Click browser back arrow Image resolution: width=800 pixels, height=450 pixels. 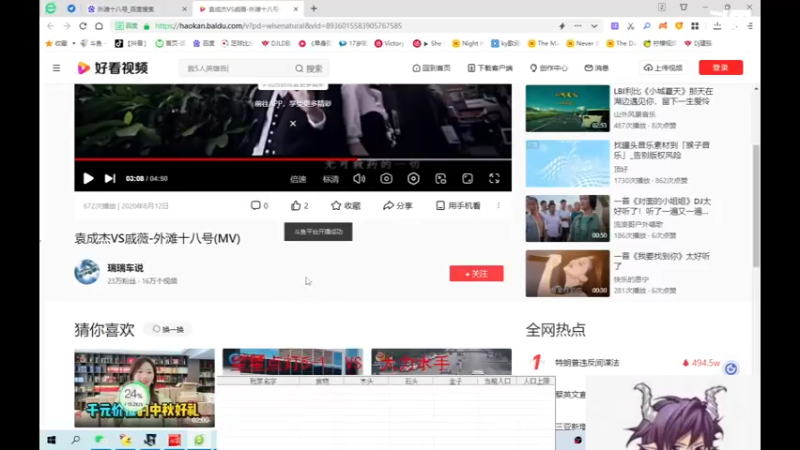(51, 26)
